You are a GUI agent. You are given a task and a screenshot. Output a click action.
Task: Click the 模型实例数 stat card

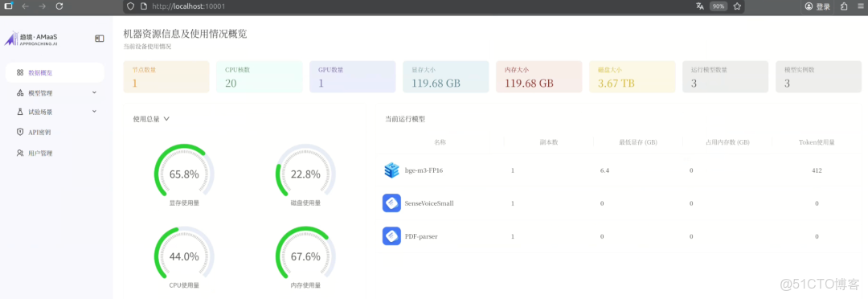pos(819,77)
